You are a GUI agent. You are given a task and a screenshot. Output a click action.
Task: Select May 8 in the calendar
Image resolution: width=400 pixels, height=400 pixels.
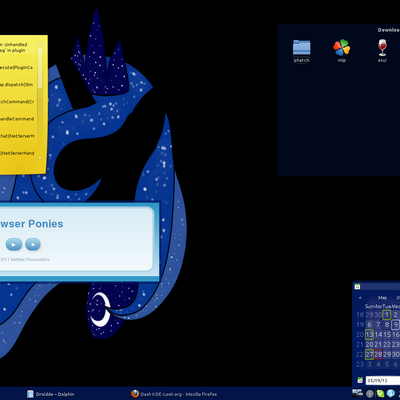(387, 325)
